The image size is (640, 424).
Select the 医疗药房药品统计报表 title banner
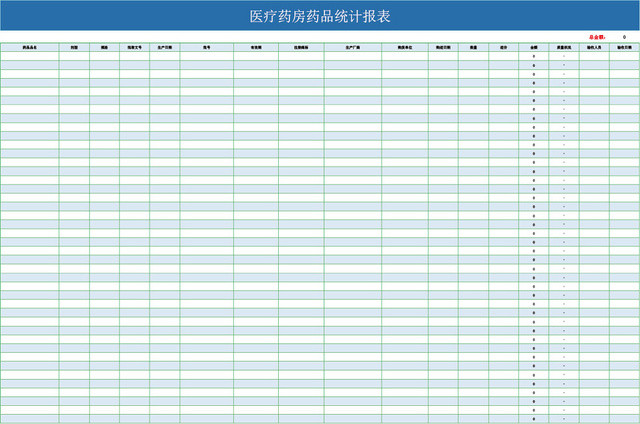(x=320, y=16)
